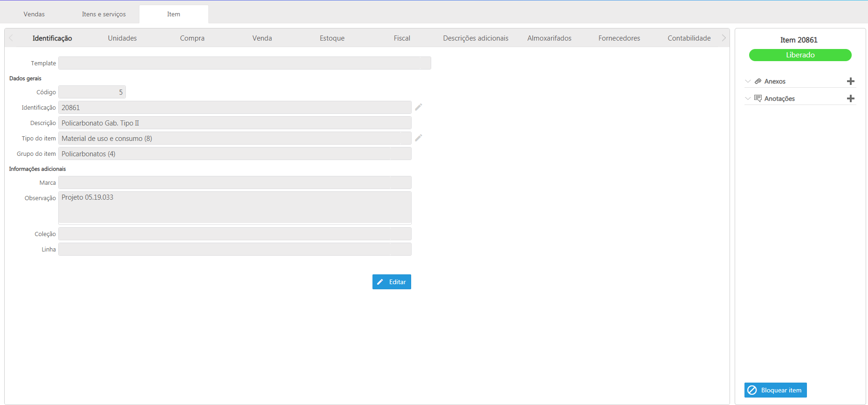Screen dimensions: 868x405
Task: Click the Item 20861 heading text
Action: pos(799,40)
